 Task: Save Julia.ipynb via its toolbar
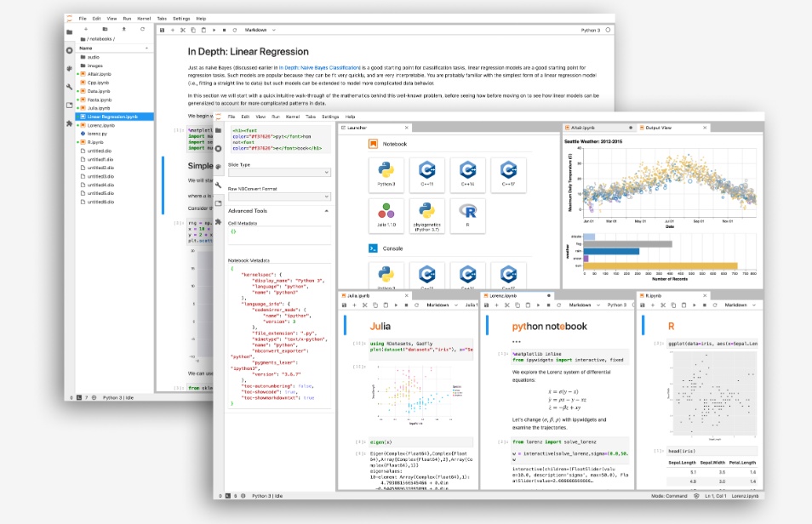coord(344,305)
